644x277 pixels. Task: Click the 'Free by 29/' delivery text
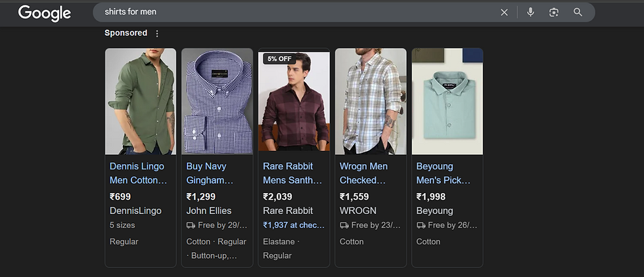(x=223, y=225)
